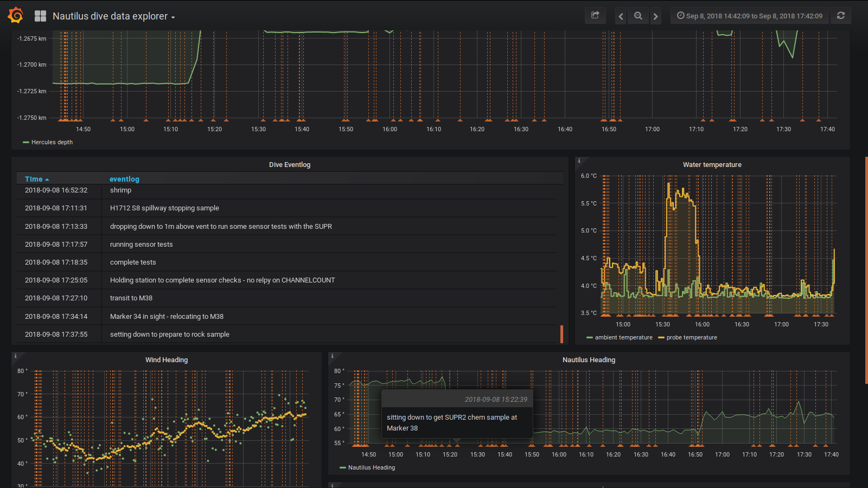Click Nautilus Heading panel info icon
This screenshot has width=868, height=488.
pos(332,356)
